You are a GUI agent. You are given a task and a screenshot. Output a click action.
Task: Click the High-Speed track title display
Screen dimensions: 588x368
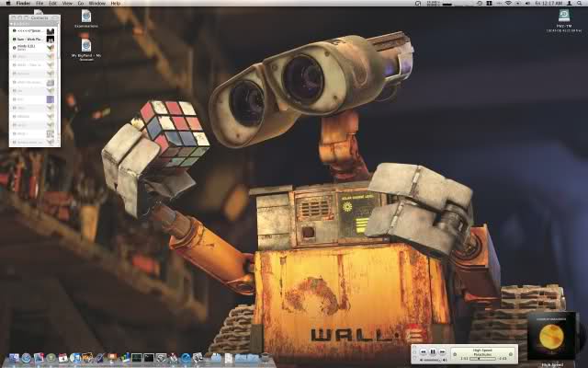pos(483,351)
